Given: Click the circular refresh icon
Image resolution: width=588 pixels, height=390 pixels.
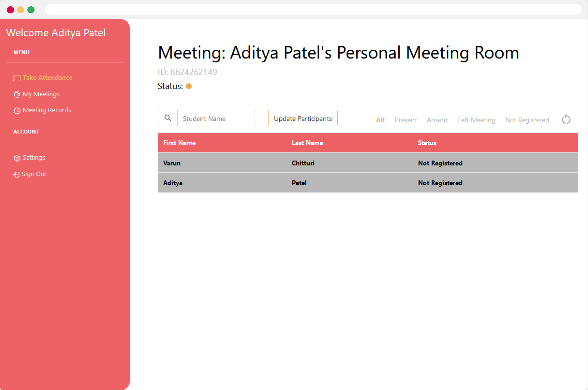Looking at the screenshot, I should pyautogui.click(x=566, y=119).
